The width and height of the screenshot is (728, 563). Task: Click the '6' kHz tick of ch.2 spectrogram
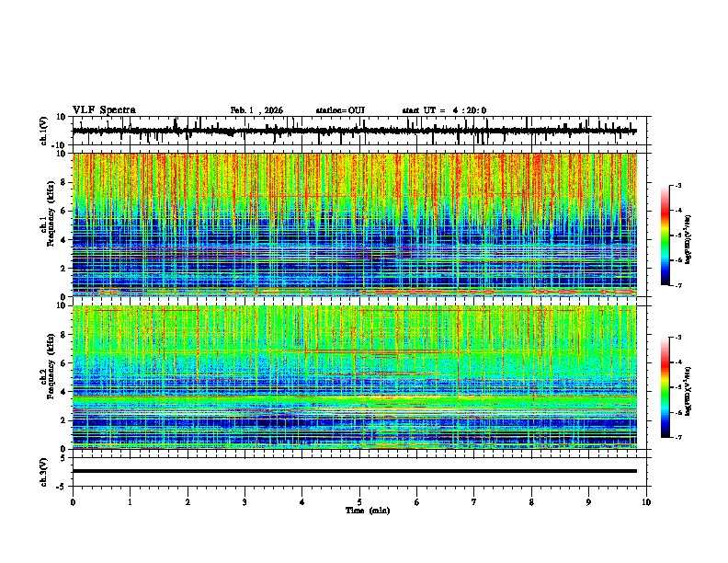coord(63,363)
